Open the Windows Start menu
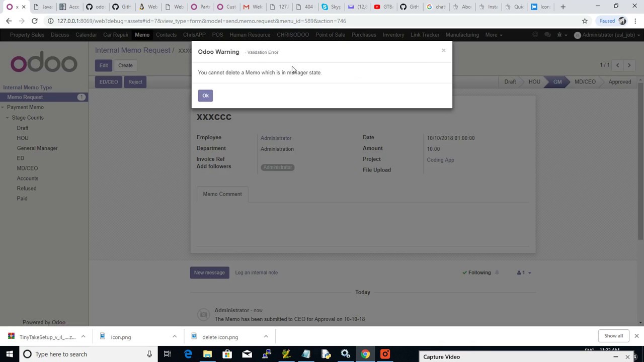This screenshot has width=644, height=362. (9, 354)
